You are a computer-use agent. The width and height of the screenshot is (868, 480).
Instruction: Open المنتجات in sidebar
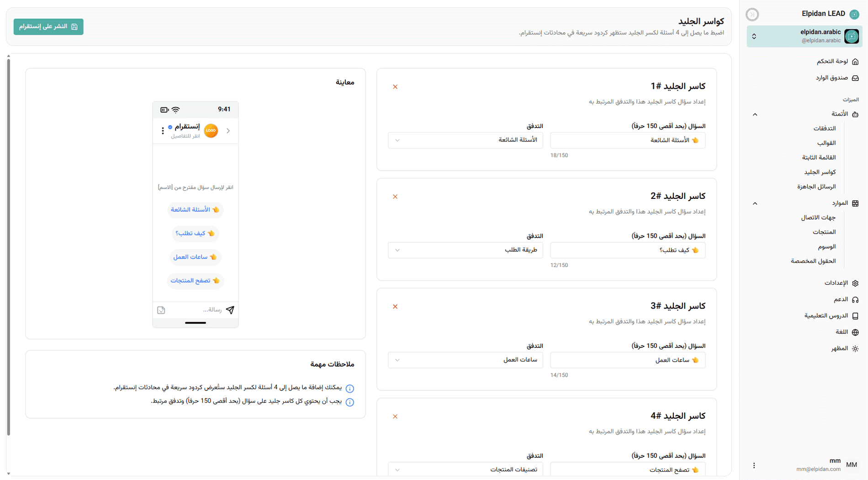pos(824,232)
